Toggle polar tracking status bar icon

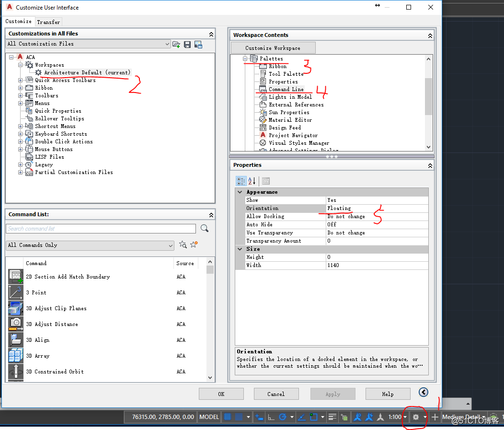(x=283, y=417)
